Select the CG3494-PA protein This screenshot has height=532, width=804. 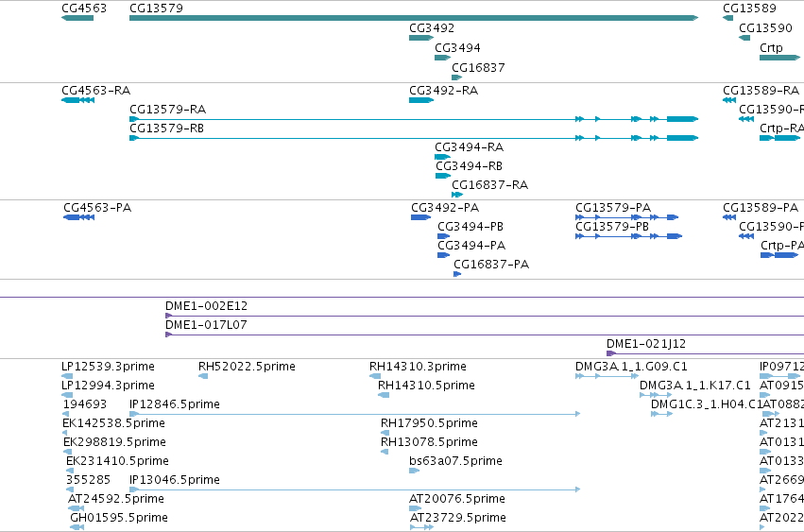pos(443,255)
